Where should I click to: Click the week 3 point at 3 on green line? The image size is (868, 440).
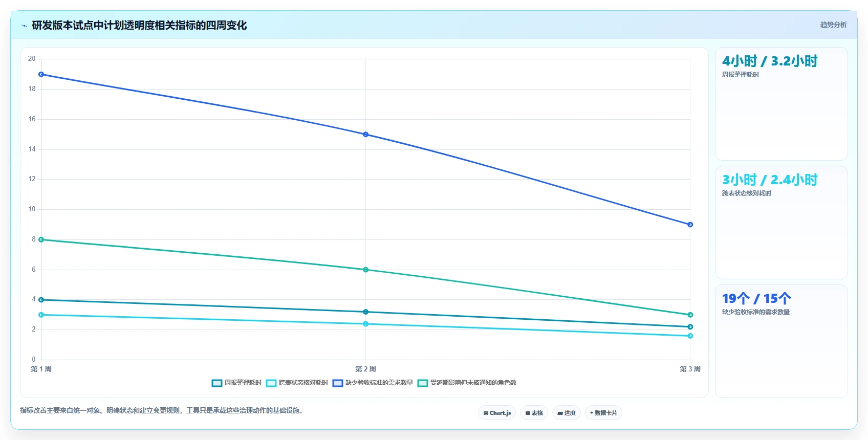(690, 315)
